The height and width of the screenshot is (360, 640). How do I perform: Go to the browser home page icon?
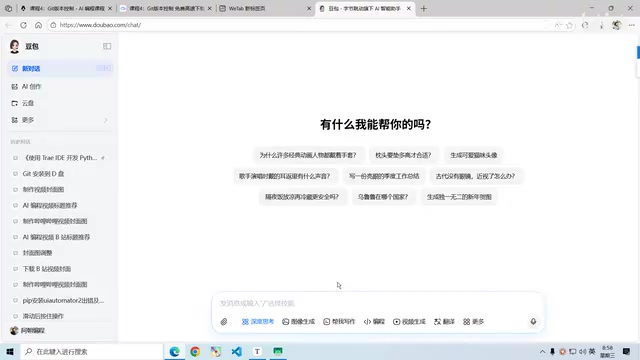38,25
